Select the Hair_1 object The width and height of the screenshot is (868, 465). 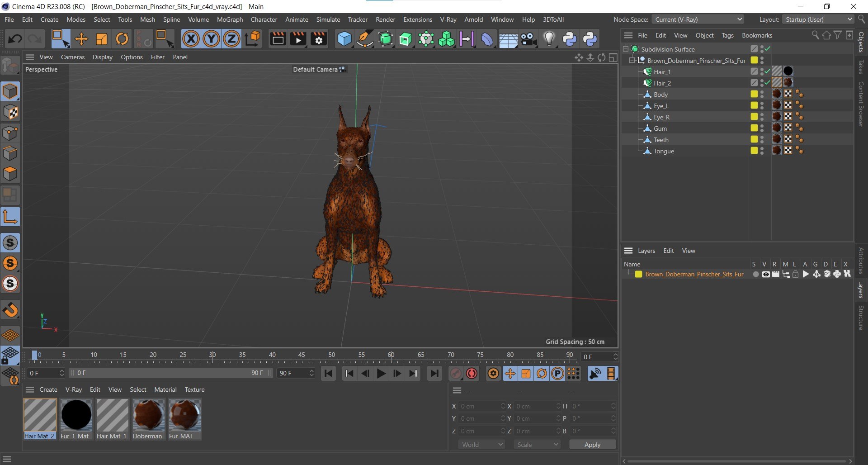(662, 72)
